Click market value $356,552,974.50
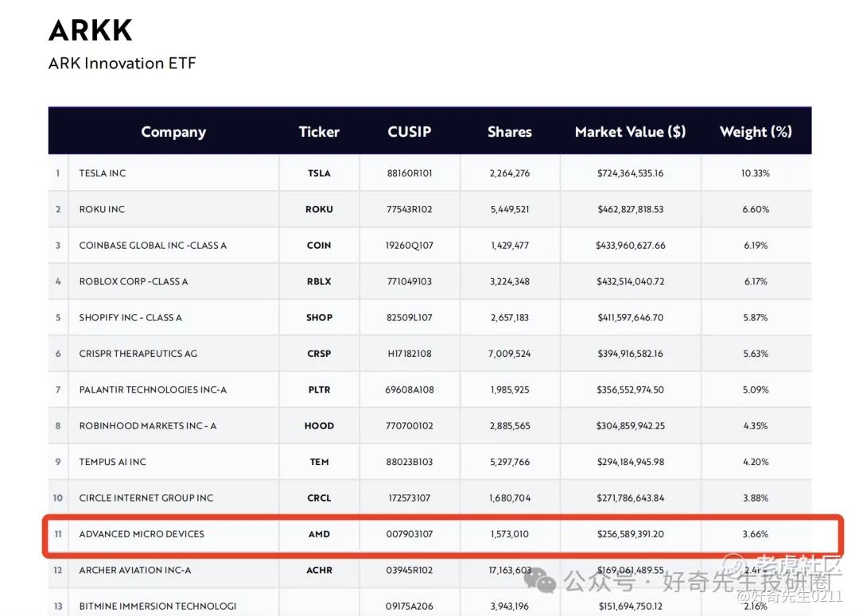The height and width of the screenshot is (616, 859). pos(630,389)
